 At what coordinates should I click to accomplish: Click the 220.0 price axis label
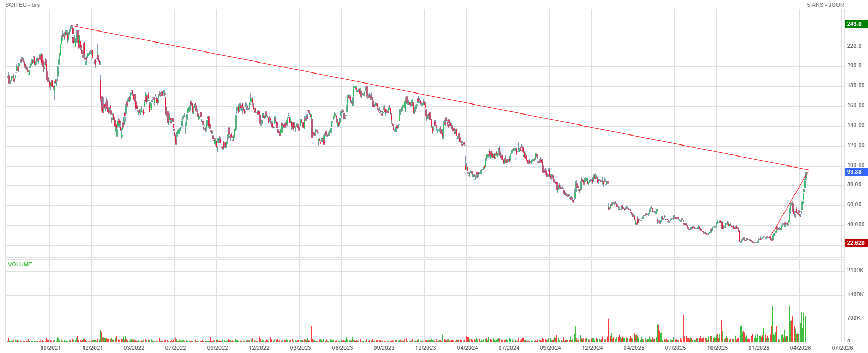[x=854, y=46]
